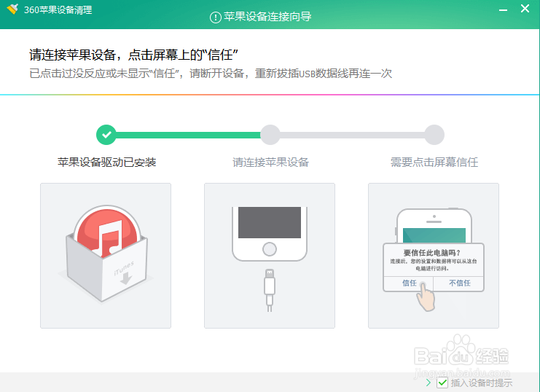Click the trust-this-computer phone illustration

click(x=434, y=256)
